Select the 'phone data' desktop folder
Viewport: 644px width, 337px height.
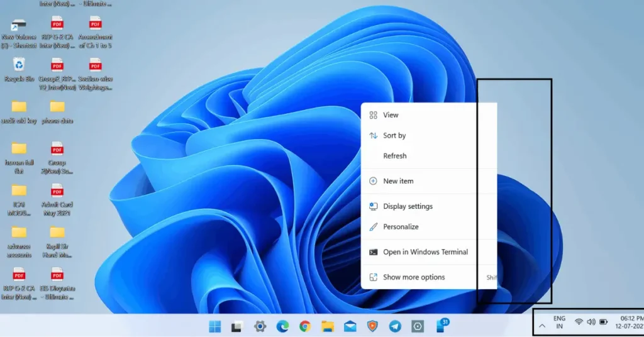tap(58, 108)
